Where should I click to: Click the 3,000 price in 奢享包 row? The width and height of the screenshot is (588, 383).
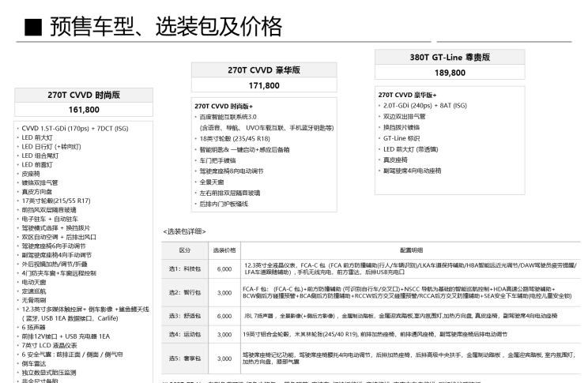click(224, 359)
